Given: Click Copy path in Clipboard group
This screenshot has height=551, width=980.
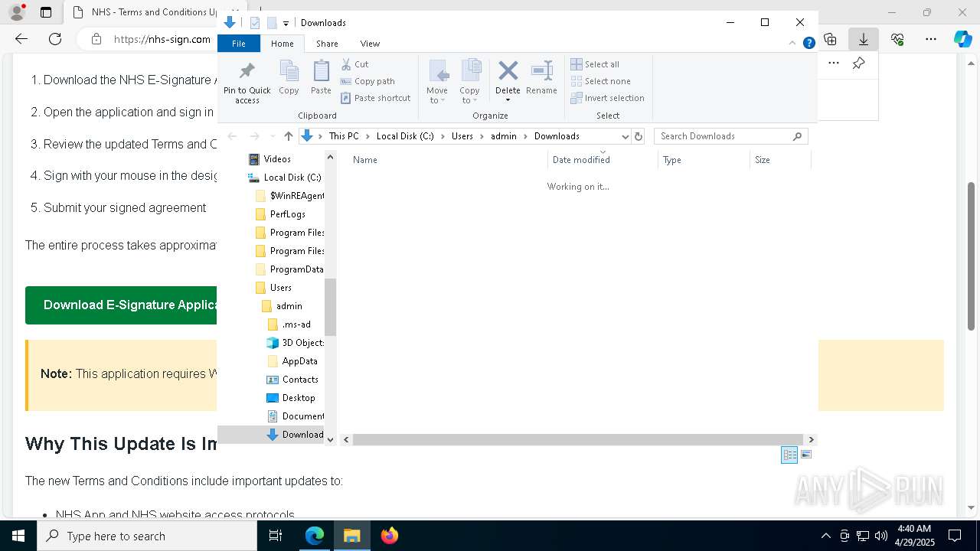Looking at the screenshot, I should pyautogui.click(x=367, y=81).
